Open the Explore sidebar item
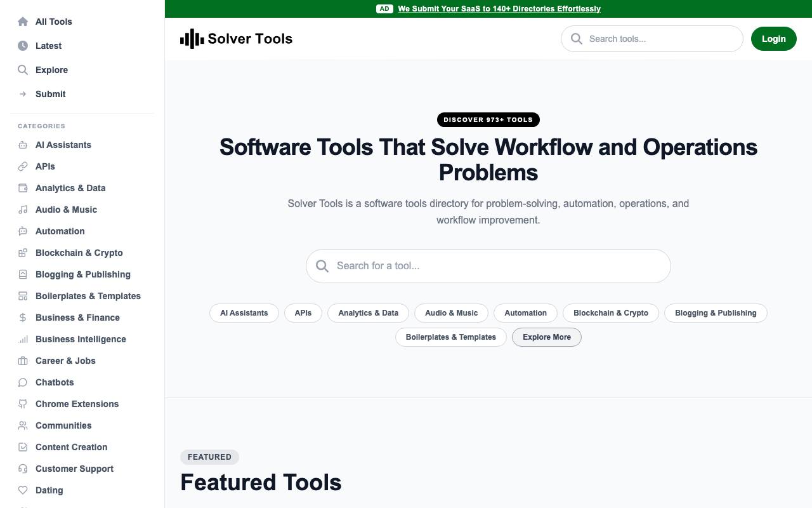This screenshot has width=812, height=508. (x=82, y=70)
